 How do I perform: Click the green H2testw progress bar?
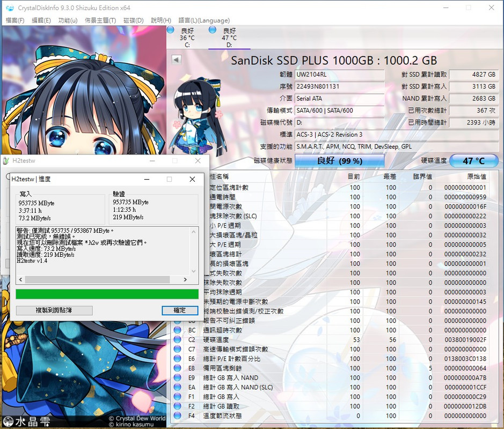(x=107, y=294)
